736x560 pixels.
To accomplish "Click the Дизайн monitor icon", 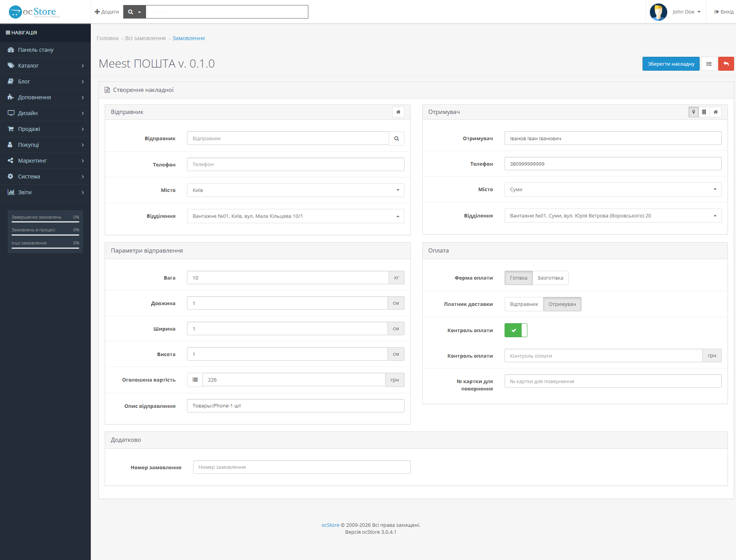I will 11,113.
